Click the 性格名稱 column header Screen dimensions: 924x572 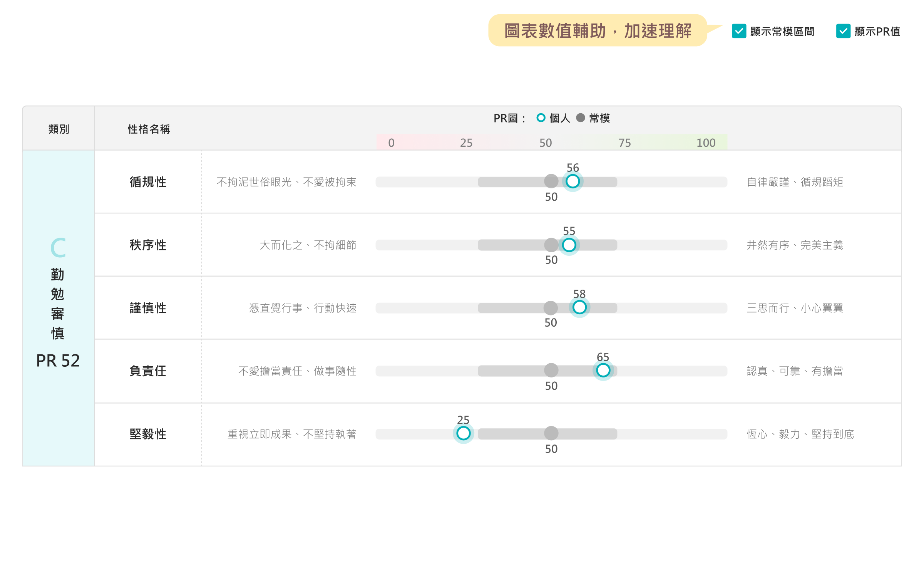[149, 129]
